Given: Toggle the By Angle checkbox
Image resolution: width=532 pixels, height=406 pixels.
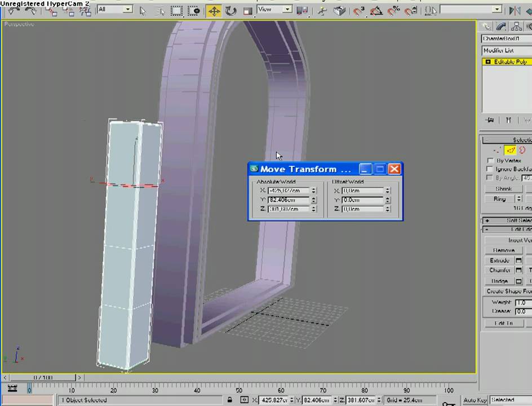Looking at the screenshot, I should (x=489, y=178).
